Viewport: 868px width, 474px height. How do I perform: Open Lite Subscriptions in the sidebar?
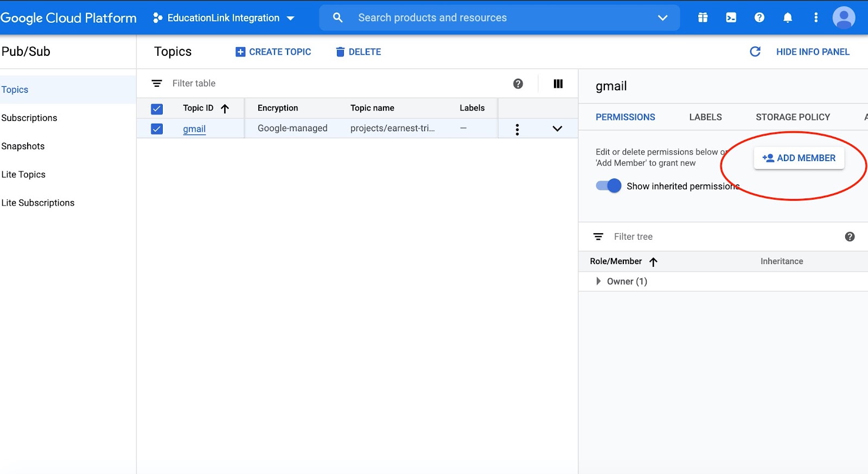coord(68,202)
